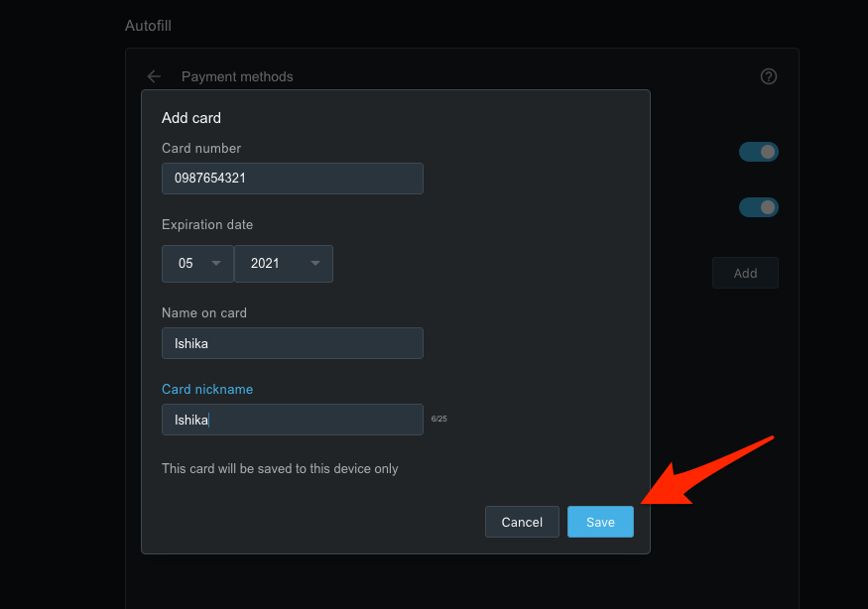
Task: Toggle the lower payment methods switch
Action: pyautogui.click(x=758, y=207)
